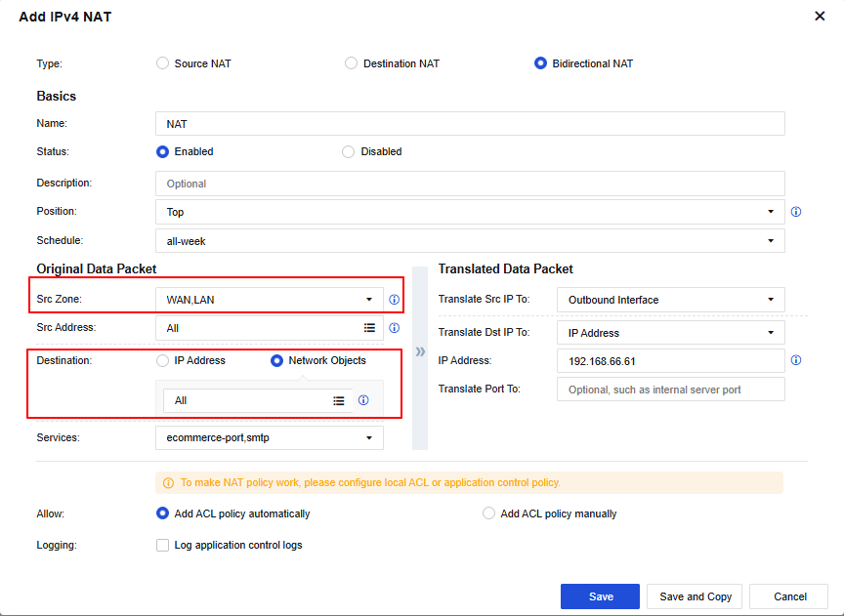The width and height of the screenshot is (844, 616).
Task: Click info icon next to Position field
Action: pyautogui.click(x=796, y=212)
